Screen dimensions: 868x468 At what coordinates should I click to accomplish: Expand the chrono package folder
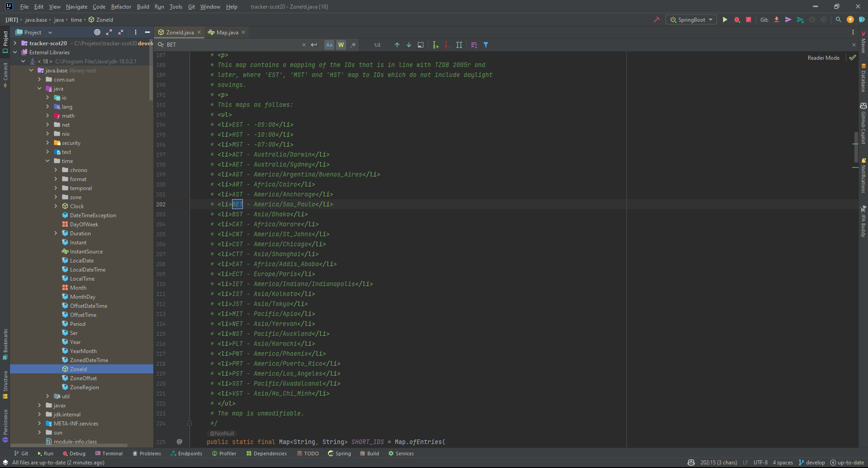pyautogui.click(x=56, y=170)
